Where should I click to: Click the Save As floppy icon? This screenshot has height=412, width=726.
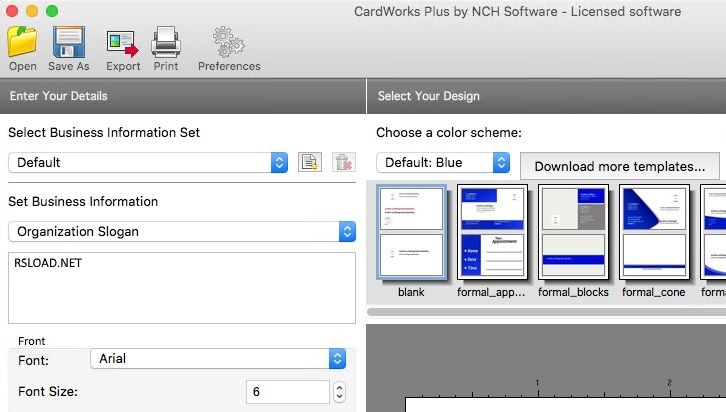[69, 42]
